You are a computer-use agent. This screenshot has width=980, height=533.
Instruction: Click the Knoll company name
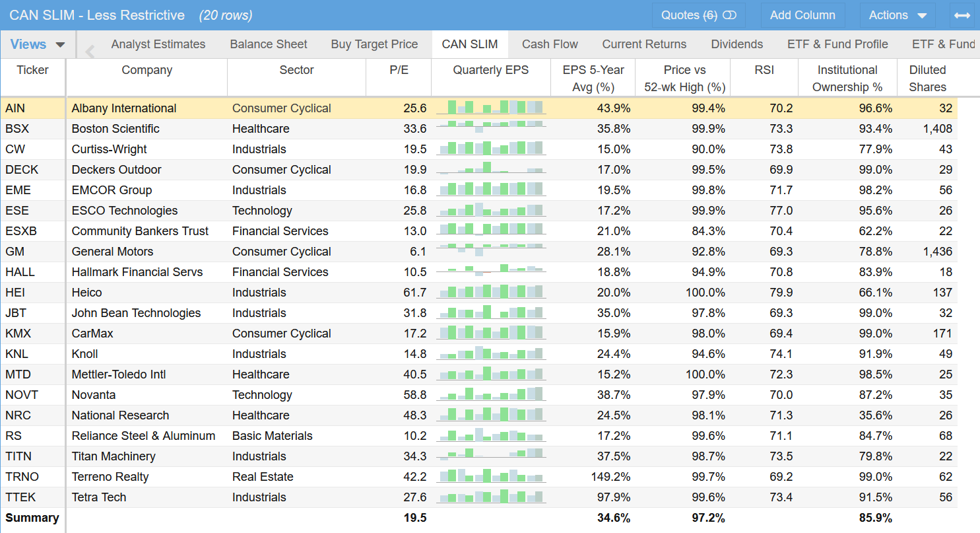[86, 354]
